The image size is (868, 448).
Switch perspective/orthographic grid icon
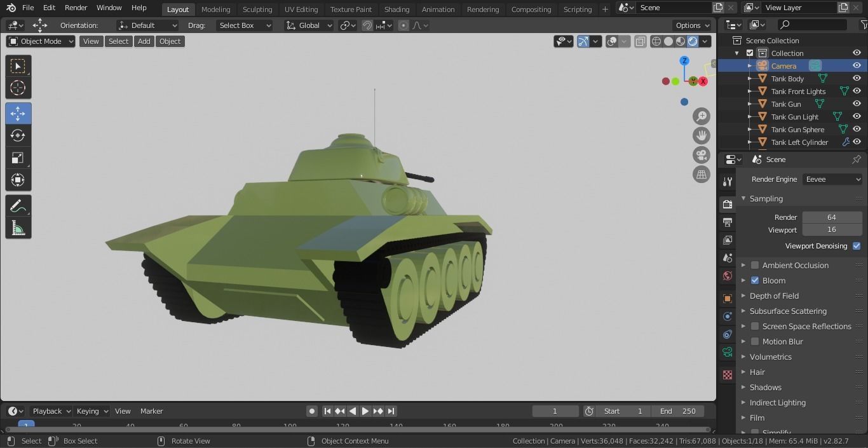click(x=702, y=174)
